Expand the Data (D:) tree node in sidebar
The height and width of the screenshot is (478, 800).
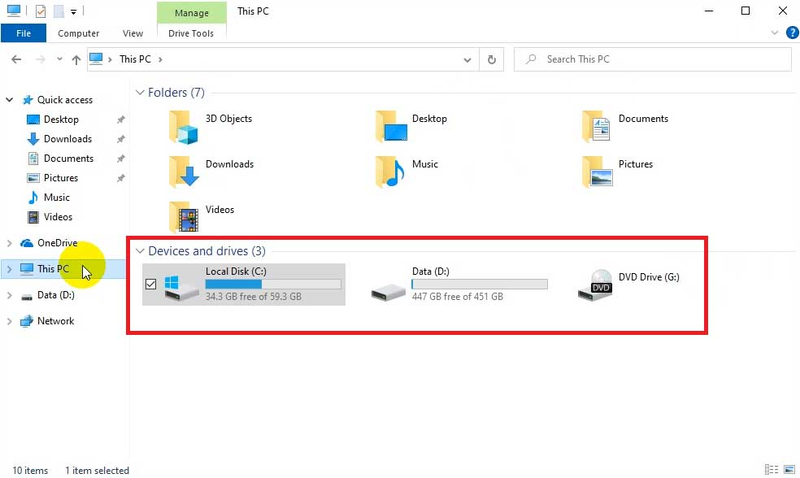click(9, 295)
